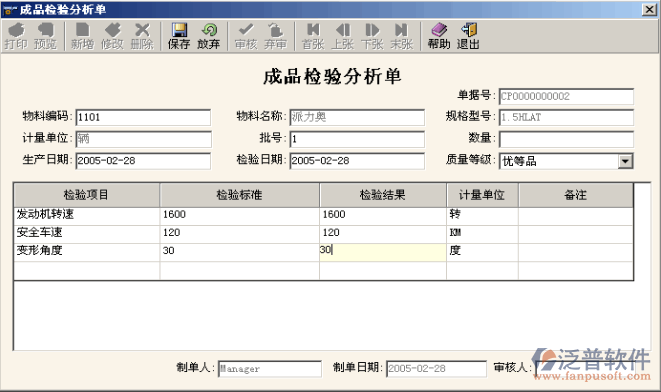The width and height of the screenshot is (661, 392).
Task: Select the 检验项目 column header
Action: click(86, 195)
